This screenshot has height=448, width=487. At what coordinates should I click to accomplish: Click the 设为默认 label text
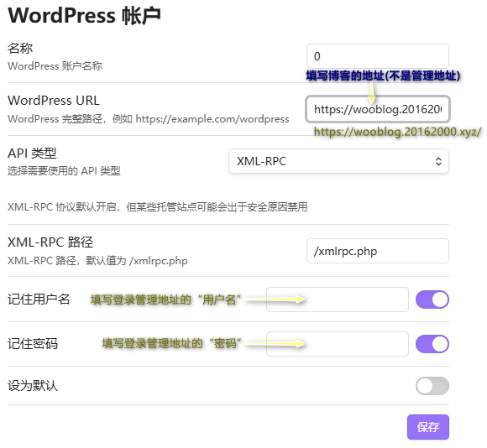(x=33, y=386)
